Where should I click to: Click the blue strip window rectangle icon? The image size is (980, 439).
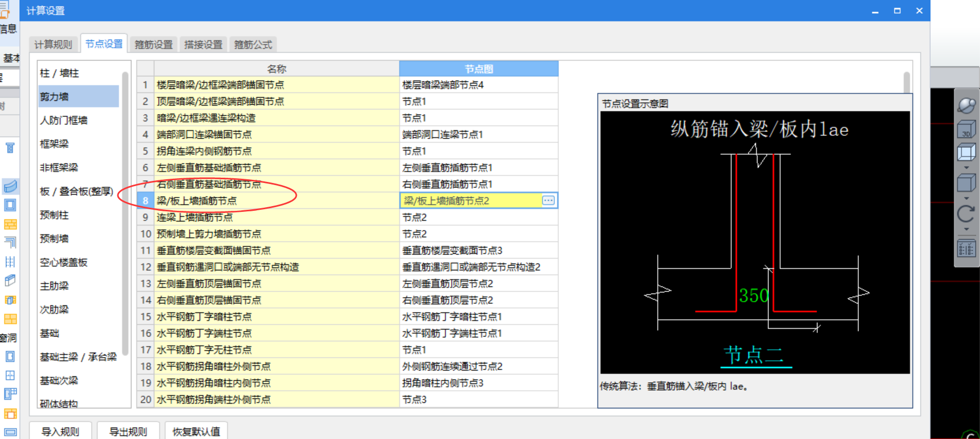coord(10,432)
